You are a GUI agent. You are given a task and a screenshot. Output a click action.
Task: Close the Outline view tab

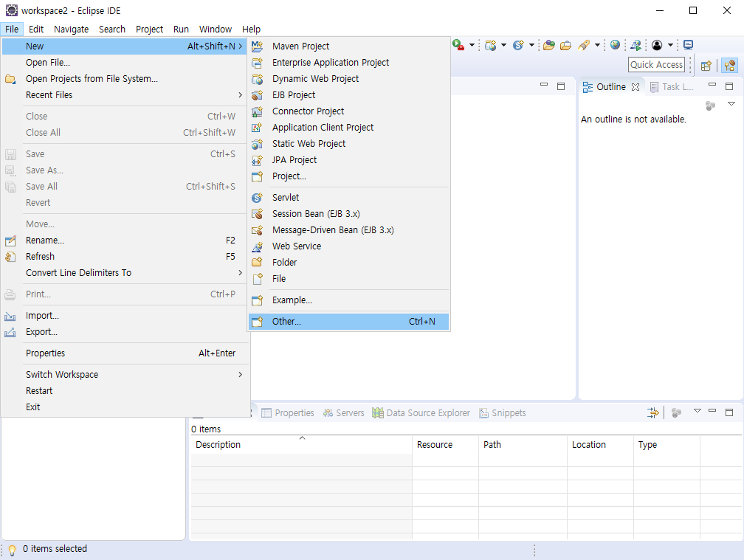(635, 87)
